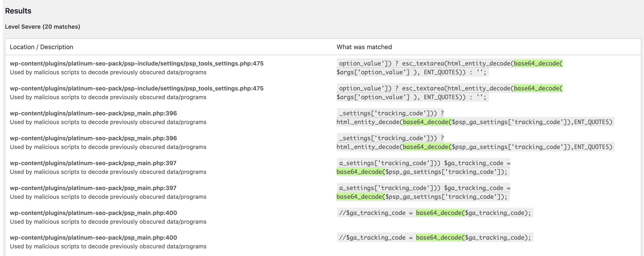This screenshot has width=644, height=256.
Task: Click the Location / Description column header
Action: click(41, 47)
